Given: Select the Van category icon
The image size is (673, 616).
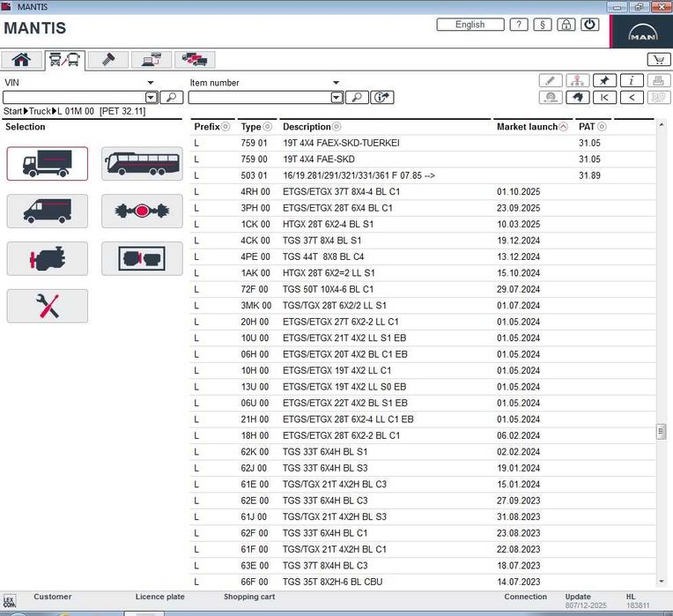Looking at the screenshot, I should pyautogui.click(x=48, y=211).
